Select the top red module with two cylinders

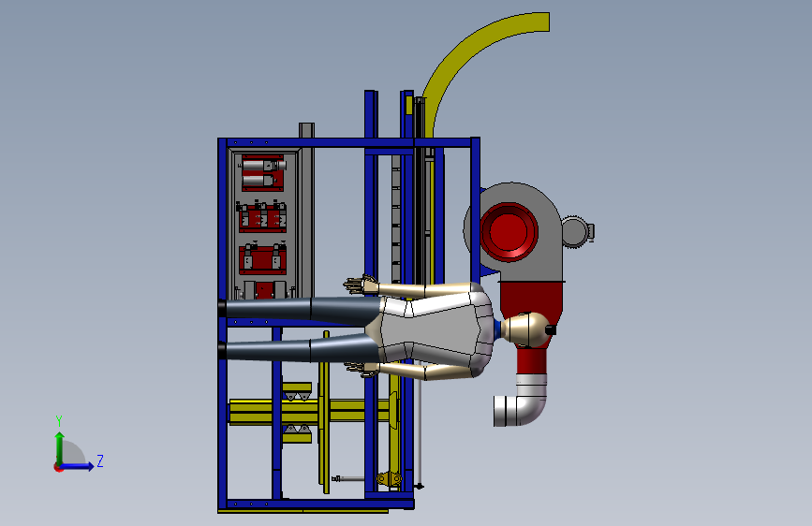(x=262, y=173)
